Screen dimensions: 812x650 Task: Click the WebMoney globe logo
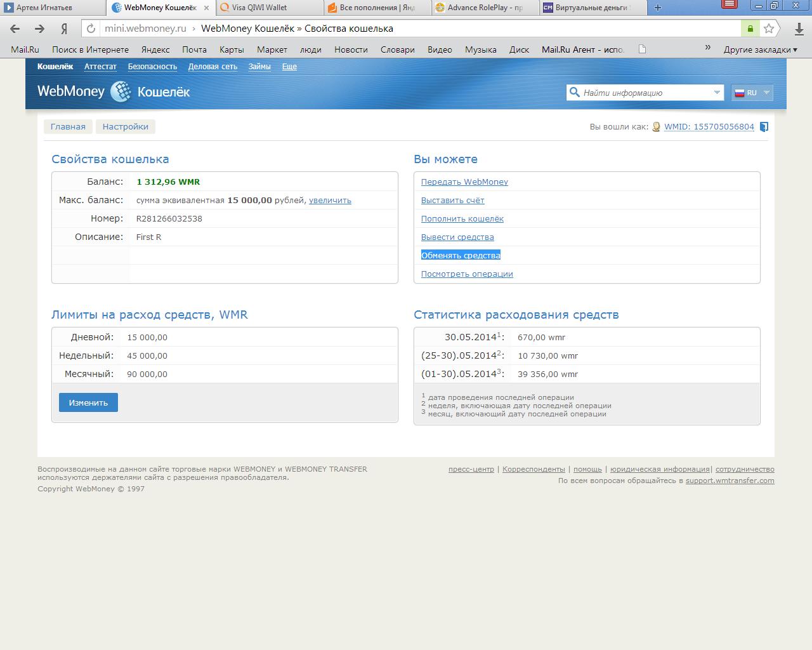[121, 91]
